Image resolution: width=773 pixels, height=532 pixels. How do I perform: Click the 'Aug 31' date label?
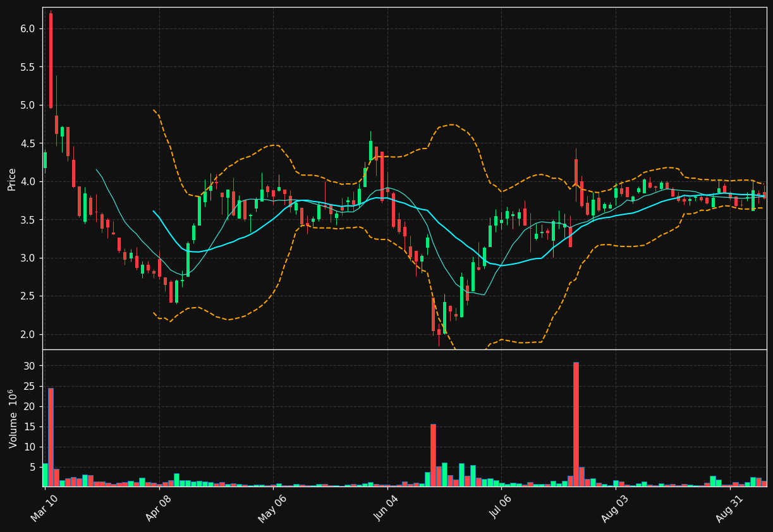729,509
